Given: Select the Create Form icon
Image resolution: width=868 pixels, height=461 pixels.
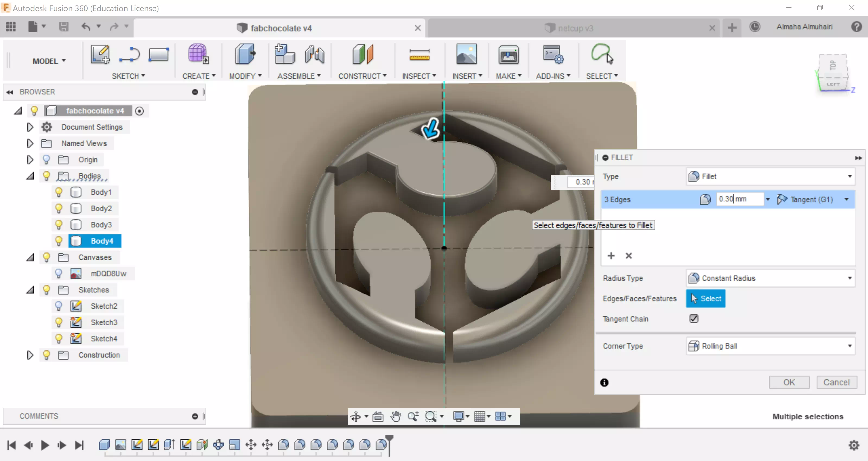Looking at the screenshot, I should [x=198, y=54].
